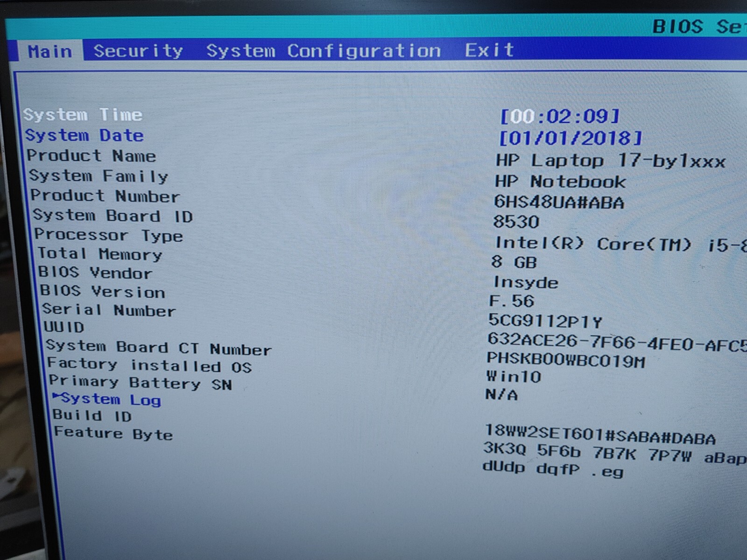Image resolution: width=747 pixels, height=560 pixels.
Task: Click the N/A battery value
Action: [501, 395]
